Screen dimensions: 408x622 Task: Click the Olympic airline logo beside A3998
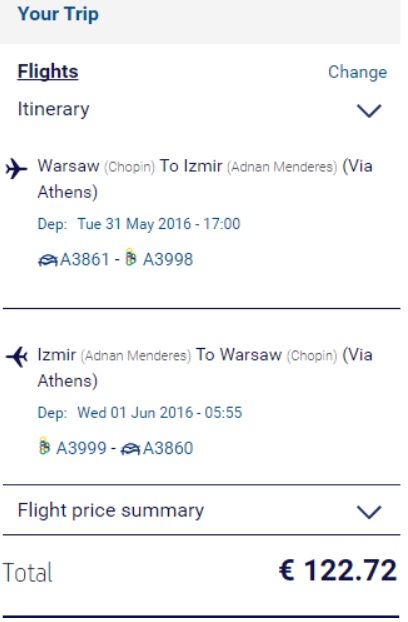click(130, 257)
